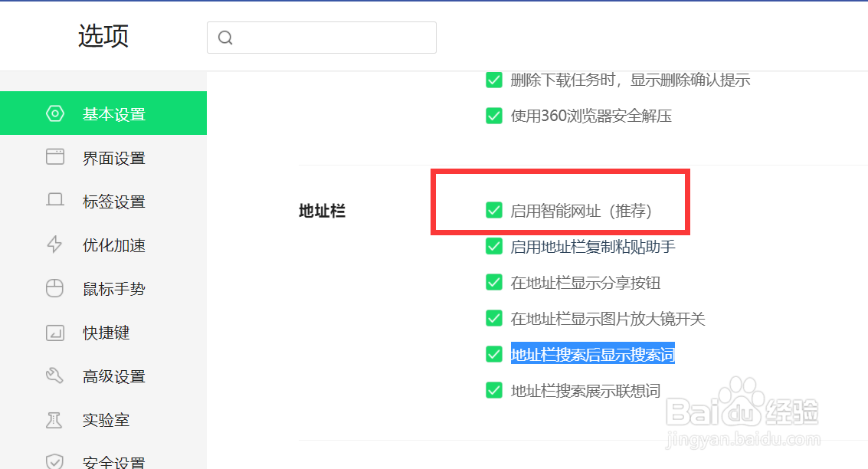
Task: Click the 快捷键 keyboard shortcut icon
Action: point(54,332)
